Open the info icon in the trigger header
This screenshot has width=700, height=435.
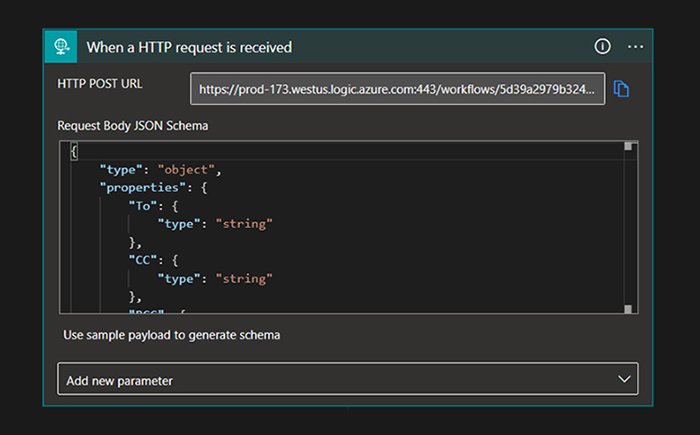point(602,47)
